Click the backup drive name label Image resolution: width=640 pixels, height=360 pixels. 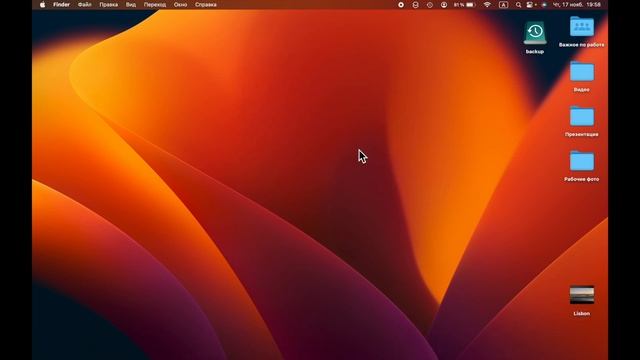pyautogui.click(x=535, y=51)
